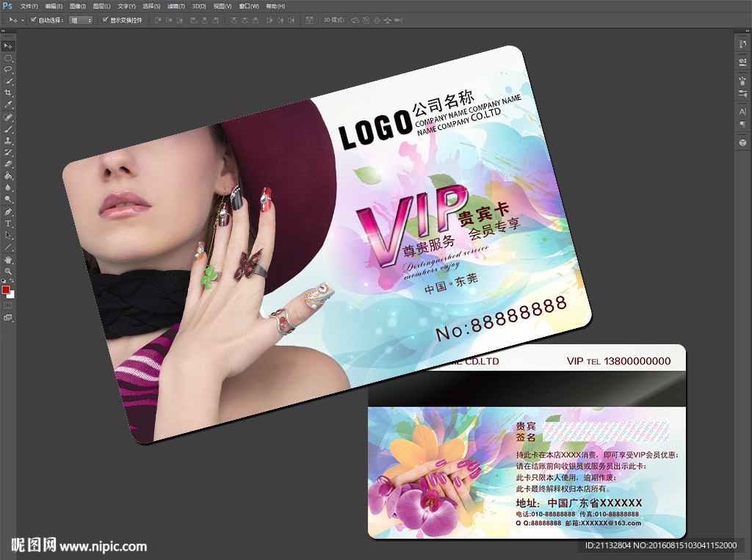
Task: Click the red foreground color swatch
Action: point(6,290)
